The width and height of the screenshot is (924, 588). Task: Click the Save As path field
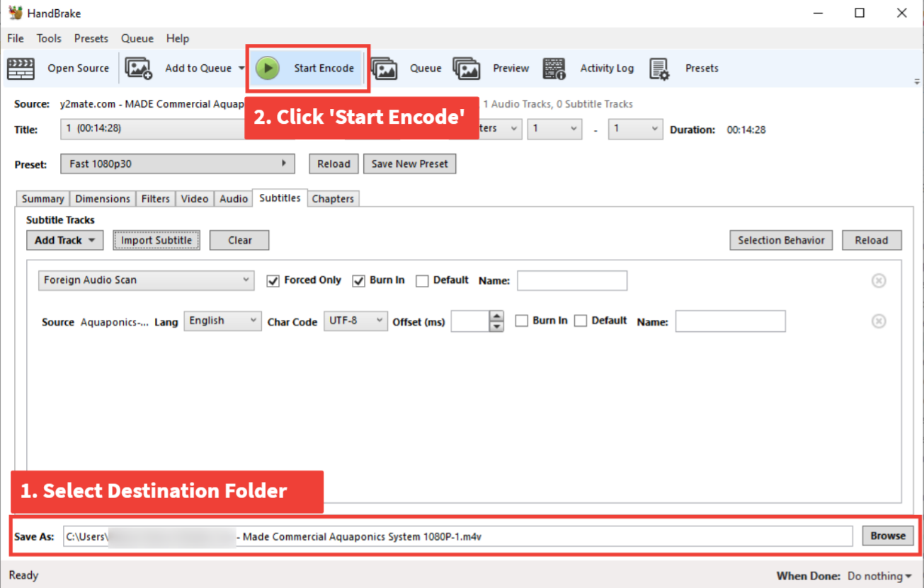[x=458, y=536]
